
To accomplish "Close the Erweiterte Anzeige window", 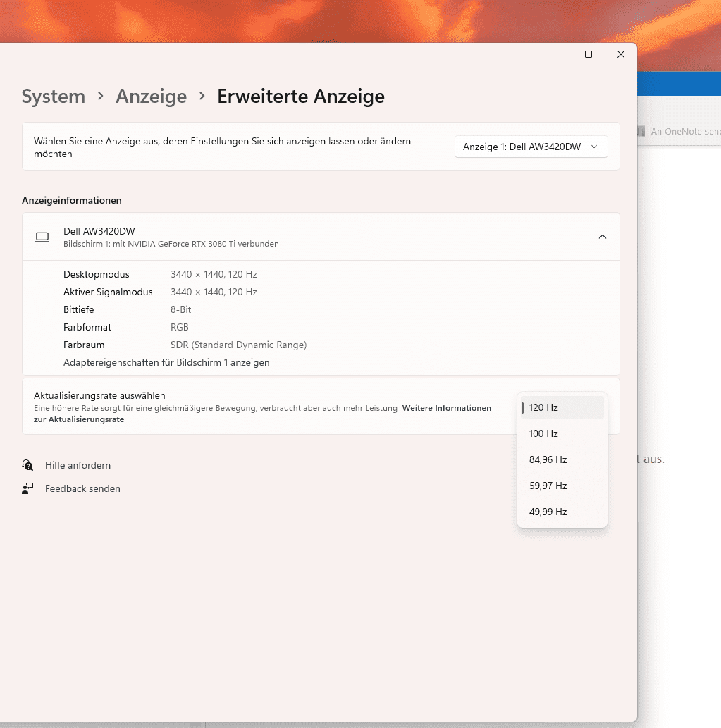I will tap(621, 54).
